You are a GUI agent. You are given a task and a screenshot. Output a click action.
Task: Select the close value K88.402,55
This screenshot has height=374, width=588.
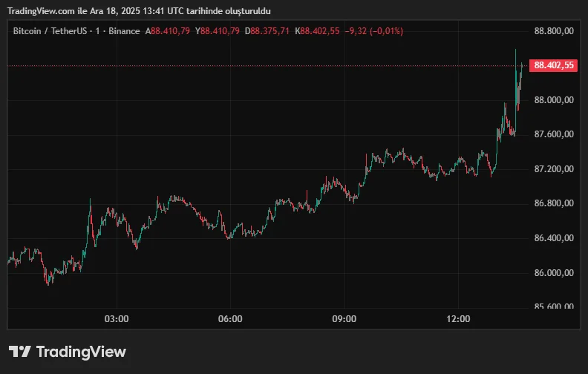point(318,30)
